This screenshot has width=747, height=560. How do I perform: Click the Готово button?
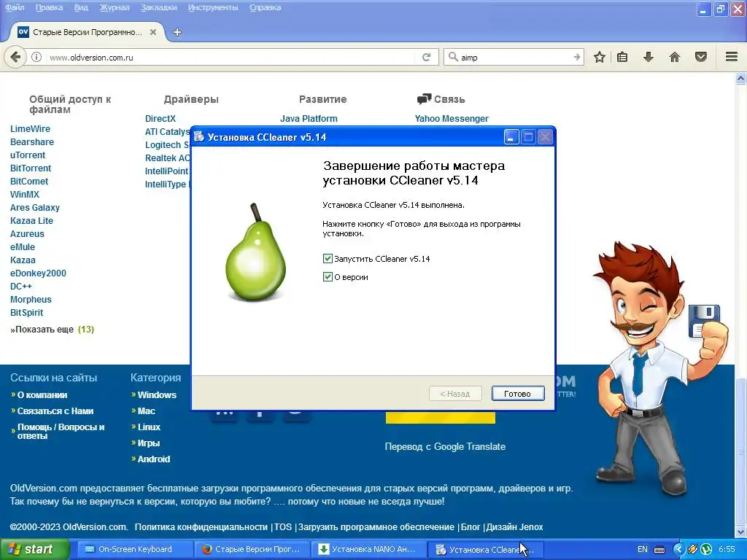[x=517, y=393]
